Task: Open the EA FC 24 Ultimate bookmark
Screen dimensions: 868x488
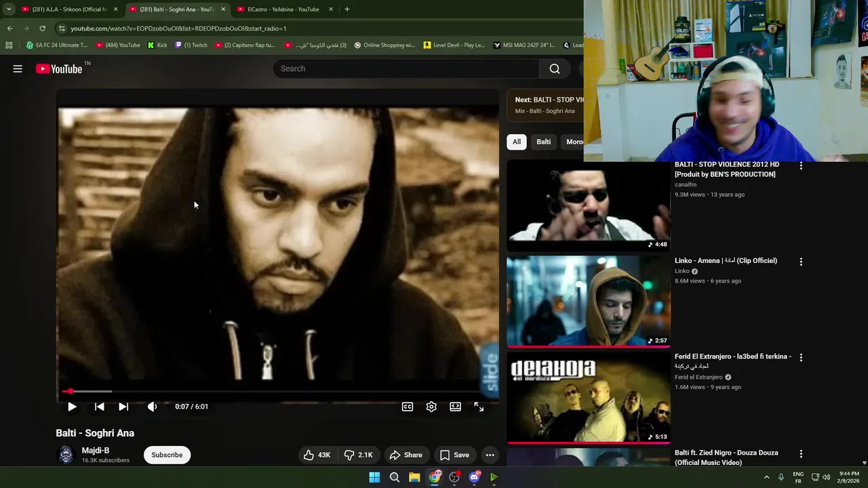Action: pos(57,45)
